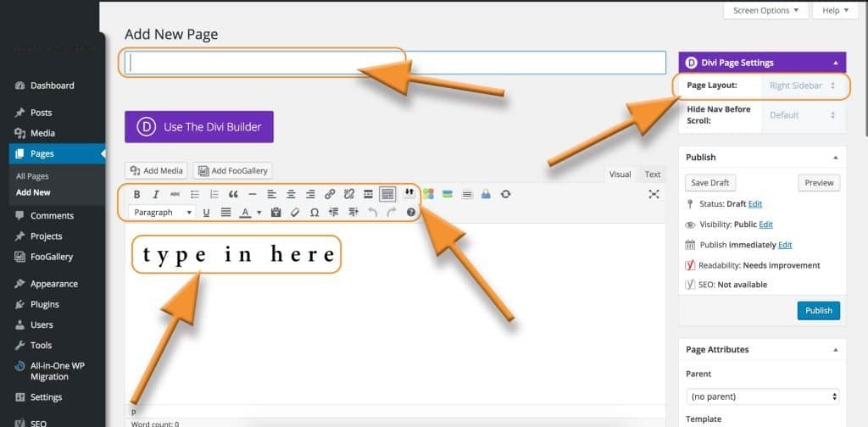The image size is (868, 427).
Task: Click the Preview button
Action: (819, 183)
